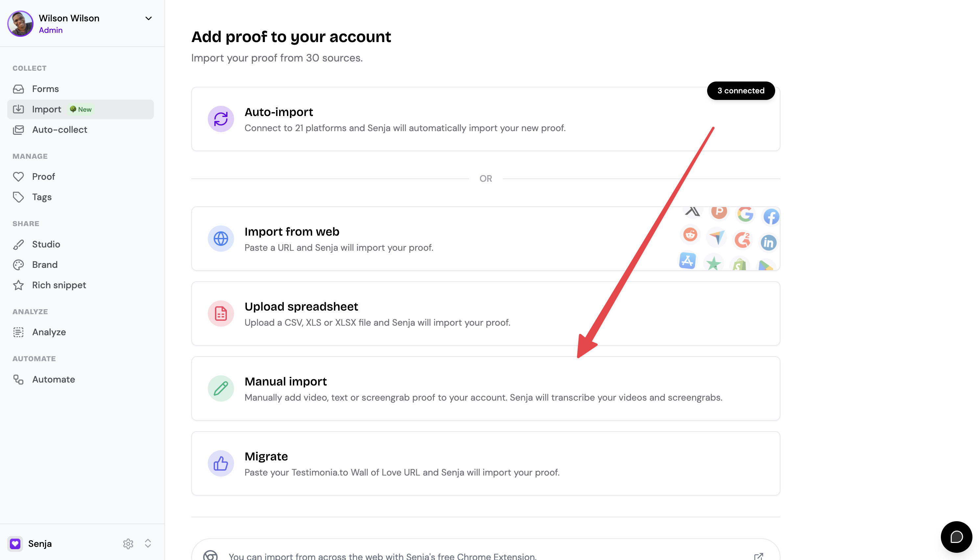Click the Rich snippet star icon

click(18, 285)
